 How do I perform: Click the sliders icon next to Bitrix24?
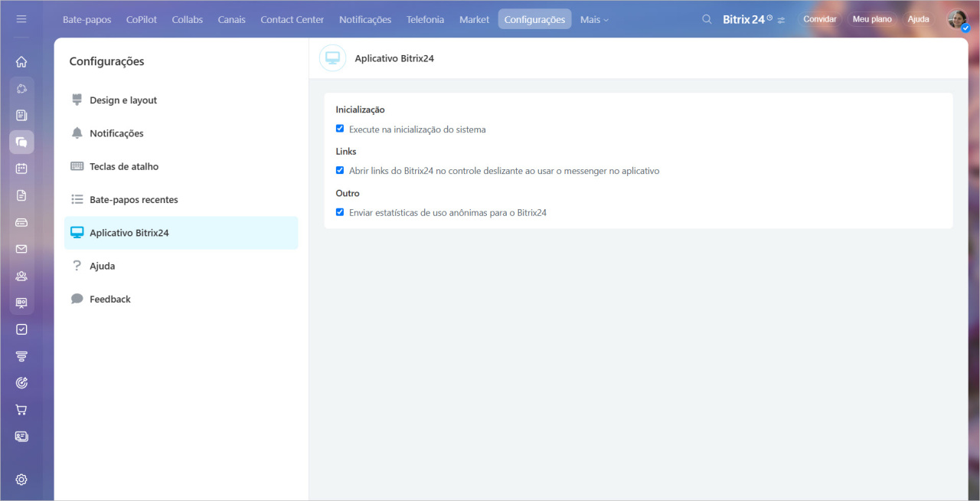point(781,20)
